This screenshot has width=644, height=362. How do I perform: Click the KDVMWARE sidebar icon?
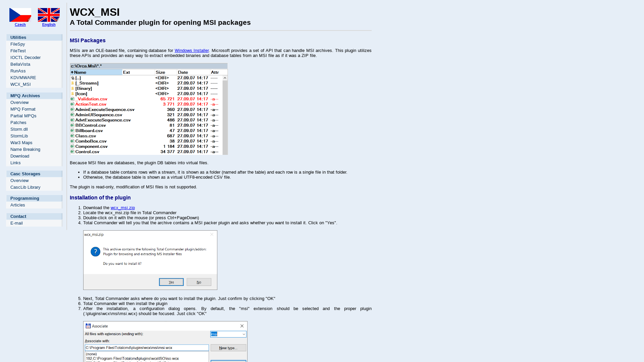23,77
